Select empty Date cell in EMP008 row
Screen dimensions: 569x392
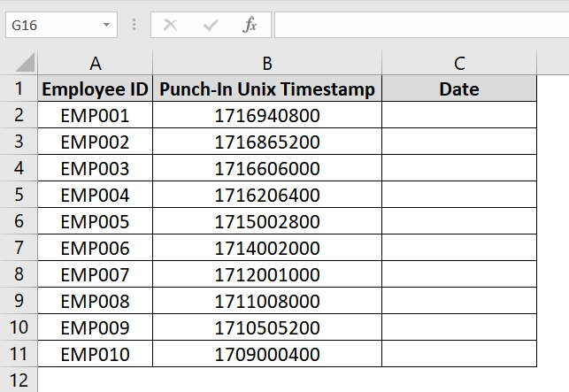pos(459,300)
